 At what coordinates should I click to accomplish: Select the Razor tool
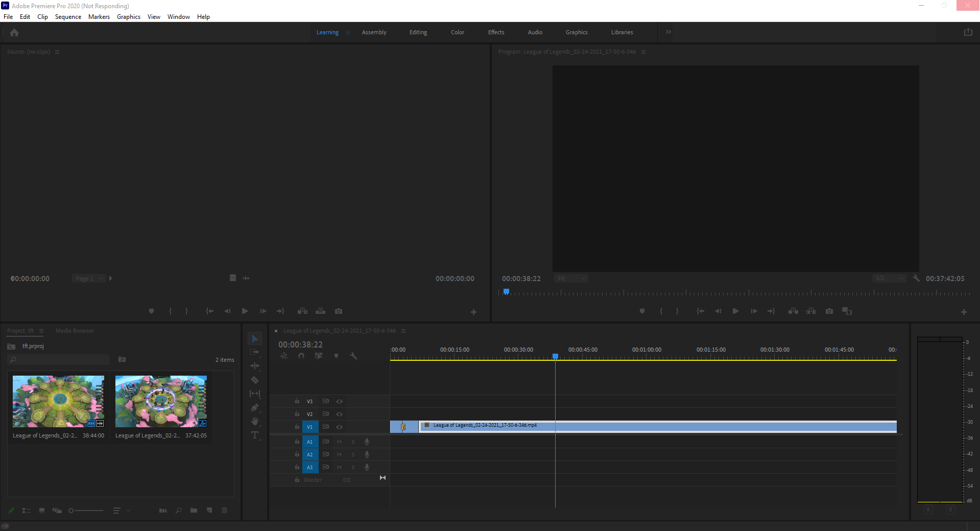pos(255,380)
